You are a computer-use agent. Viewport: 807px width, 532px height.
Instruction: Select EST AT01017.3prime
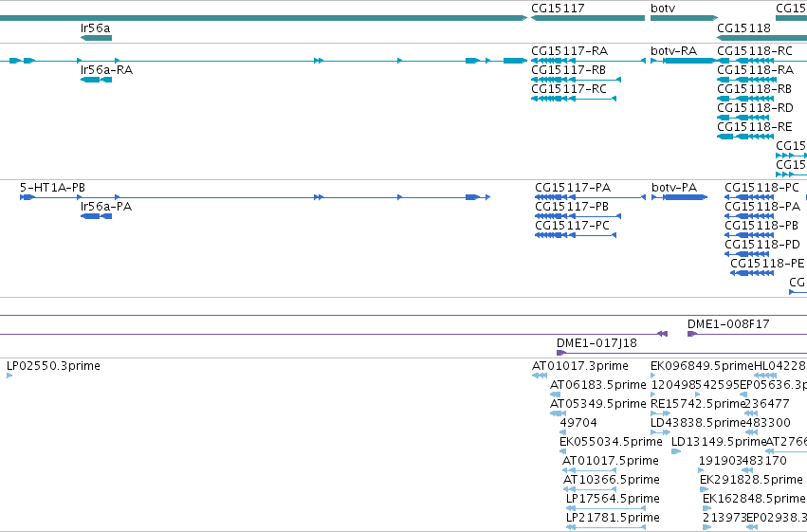pos(580,366)
